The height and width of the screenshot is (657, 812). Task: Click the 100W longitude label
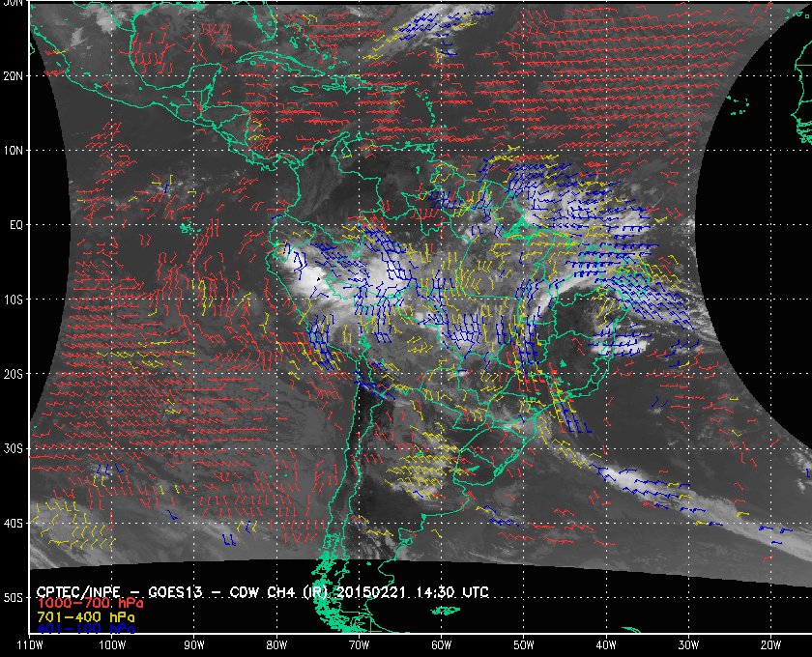[112, 645]
